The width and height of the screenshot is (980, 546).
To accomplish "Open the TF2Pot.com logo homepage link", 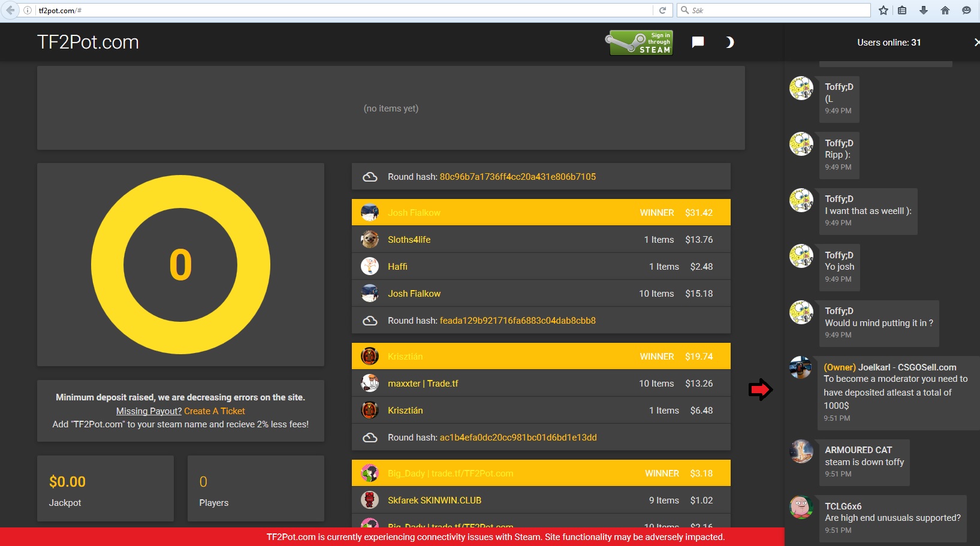I will point(88,42).
